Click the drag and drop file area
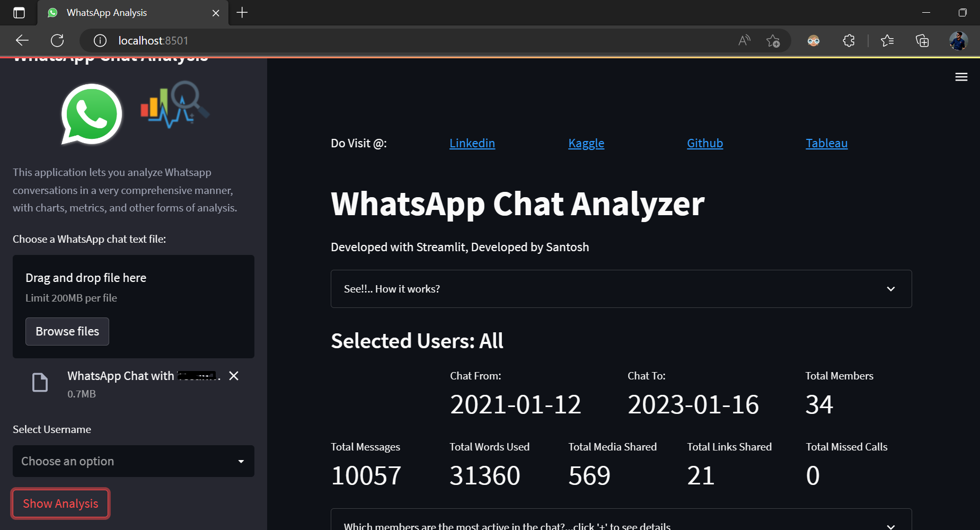 134,306
